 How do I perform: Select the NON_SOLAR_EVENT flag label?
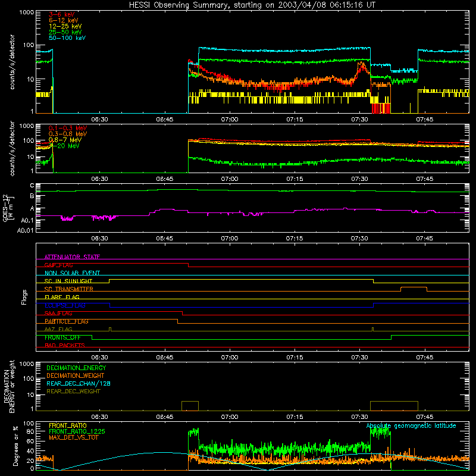tap(72, 273)
